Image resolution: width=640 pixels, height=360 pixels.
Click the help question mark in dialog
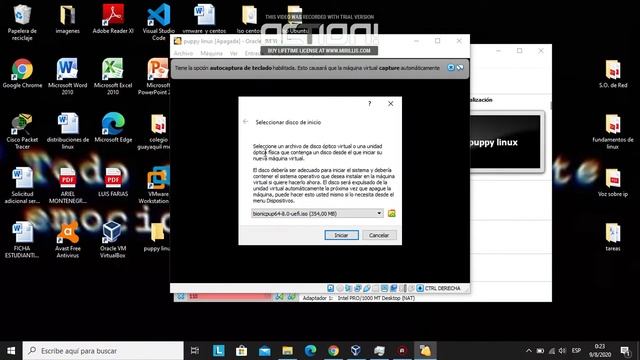click(370, 104)
